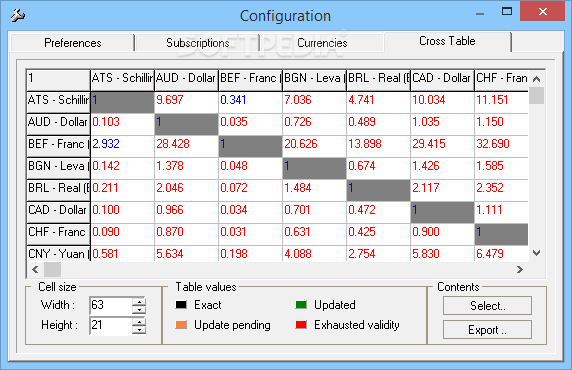The width and height of the screenshot is (572, 370).
Task: Select the cell with value 32.690
Action: [502, 146]
